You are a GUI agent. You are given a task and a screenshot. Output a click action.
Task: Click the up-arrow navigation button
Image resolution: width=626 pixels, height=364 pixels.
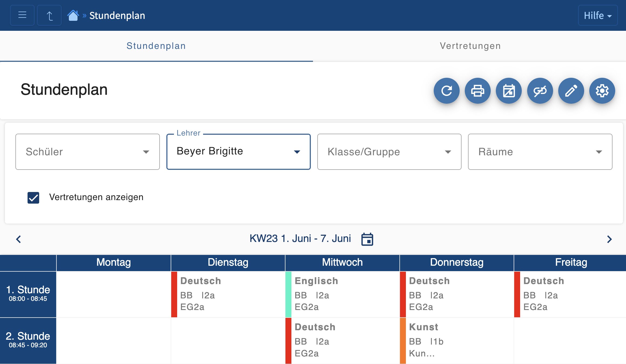click(49, 15)
